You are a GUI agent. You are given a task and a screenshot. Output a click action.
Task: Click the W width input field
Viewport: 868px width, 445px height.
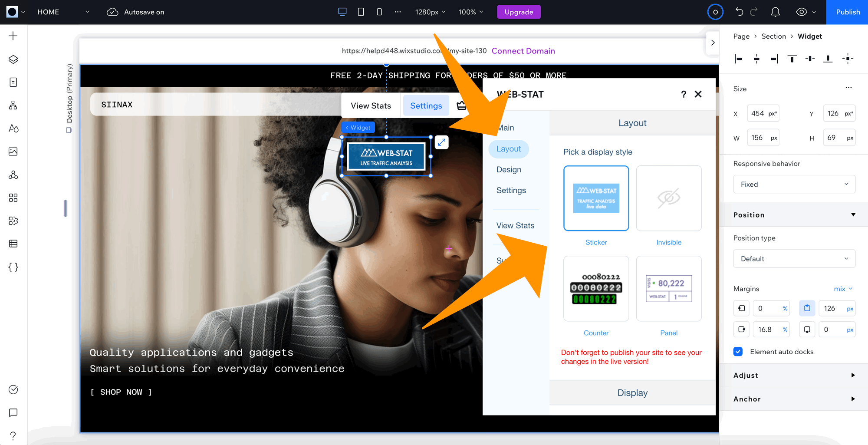(x=763, y=138)
